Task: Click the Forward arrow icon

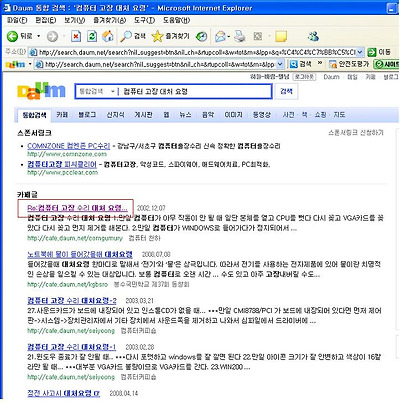Action: [52, 36]
